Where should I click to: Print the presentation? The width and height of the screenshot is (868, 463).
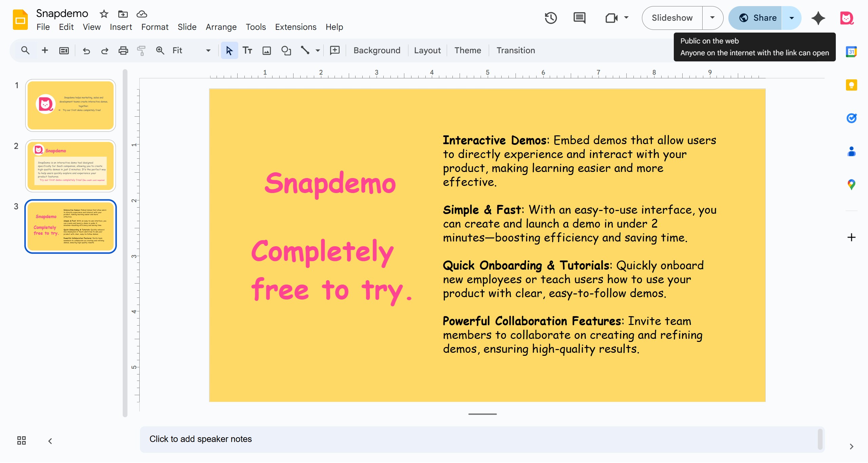tap(123, 51)
